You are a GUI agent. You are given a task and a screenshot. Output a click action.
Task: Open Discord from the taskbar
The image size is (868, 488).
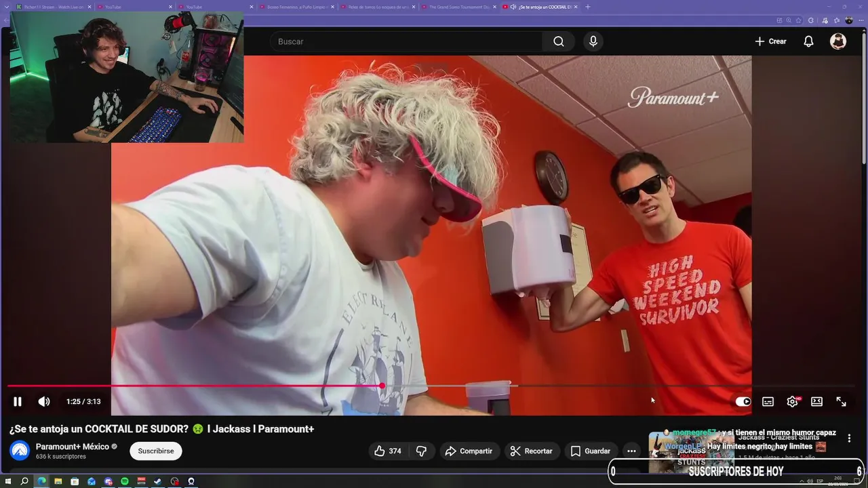point(108,481)
